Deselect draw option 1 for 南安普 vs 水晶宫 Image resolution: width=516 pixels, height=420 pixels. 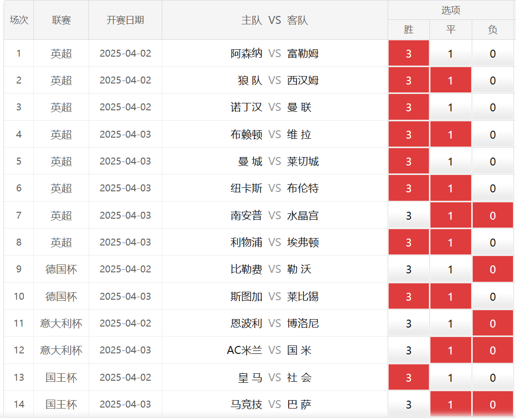click(450, 215)
